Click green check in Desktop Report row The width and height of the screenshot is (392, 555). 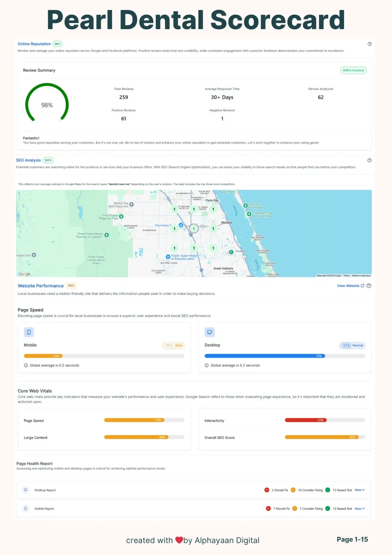(328, 490)
